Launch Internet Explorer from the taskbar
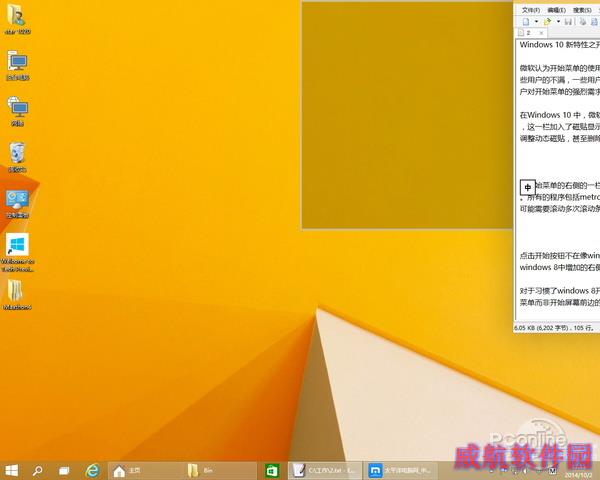 92,469
